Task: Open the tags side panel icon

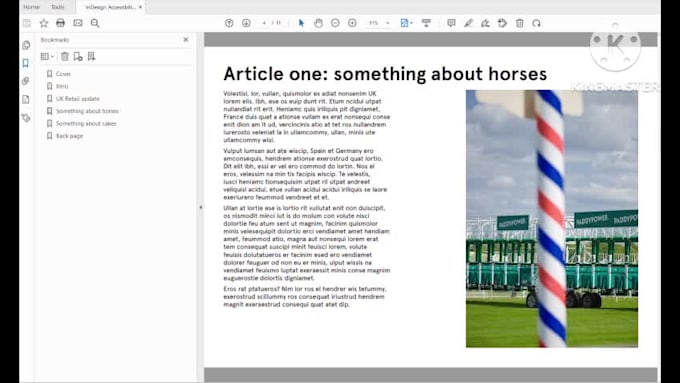Action: click(26, 118)
